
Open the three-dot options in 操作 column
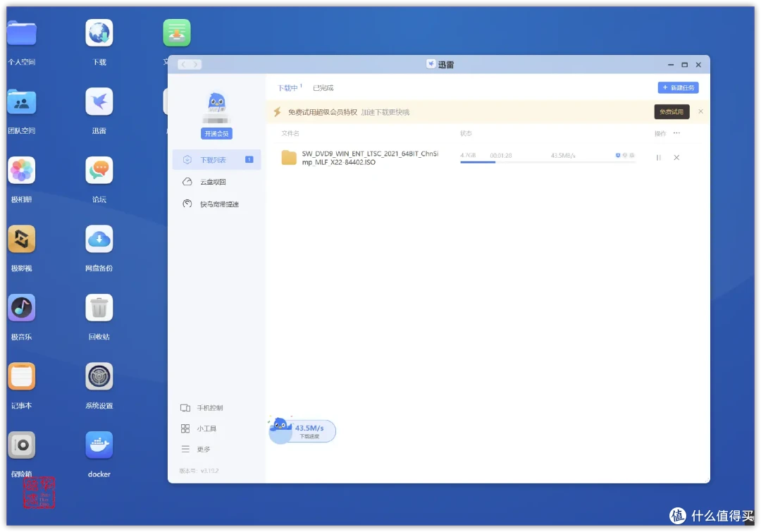point(676,133)
